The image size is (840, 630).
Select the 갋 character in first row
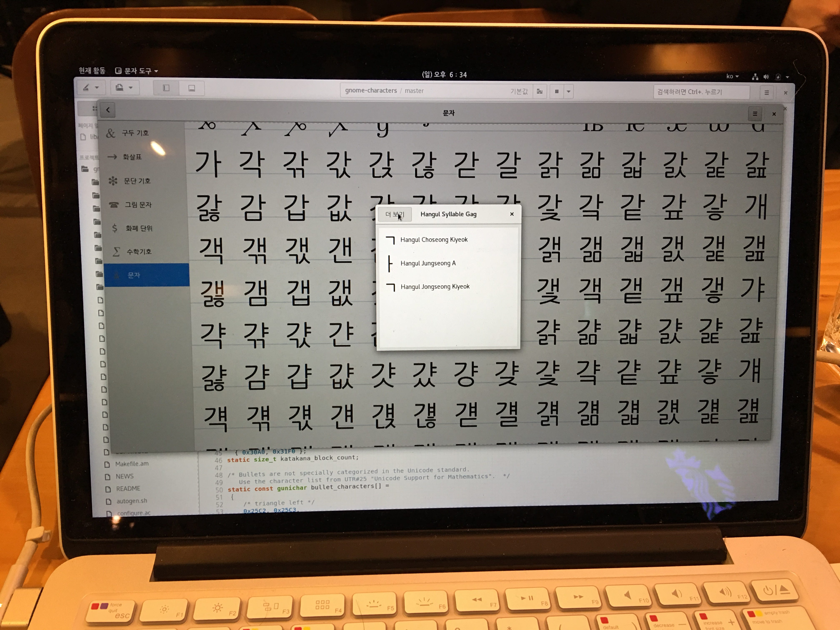tap(633, 165)
